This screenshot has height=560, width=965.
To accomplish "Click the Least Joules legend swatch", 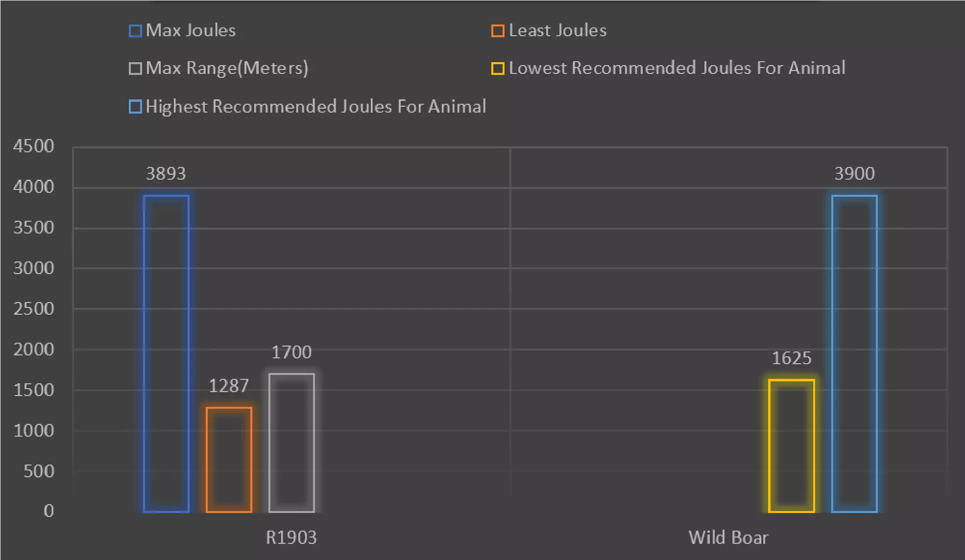I will coord(498,31).
